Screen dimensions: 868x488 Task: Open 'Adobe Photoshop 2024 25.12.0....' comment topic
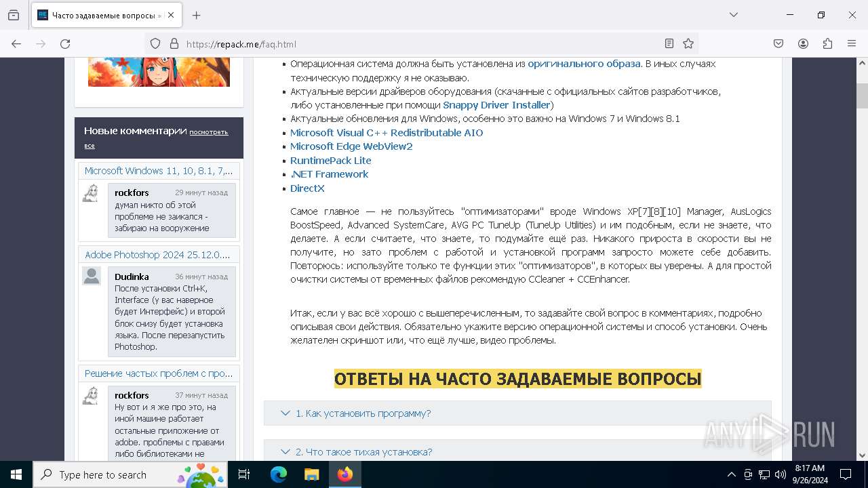tap(157, 255)
